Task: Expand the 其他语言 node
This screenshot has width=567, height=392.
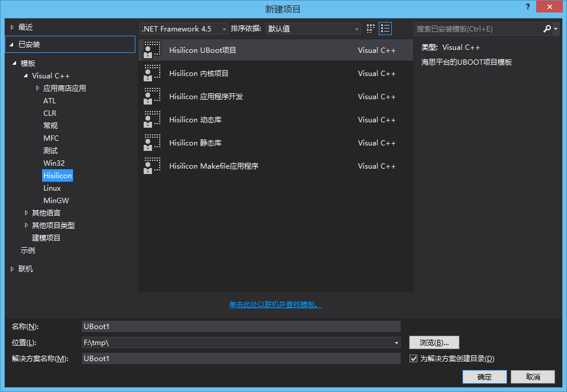Action: pyautogui.click(x=26, y=213)
